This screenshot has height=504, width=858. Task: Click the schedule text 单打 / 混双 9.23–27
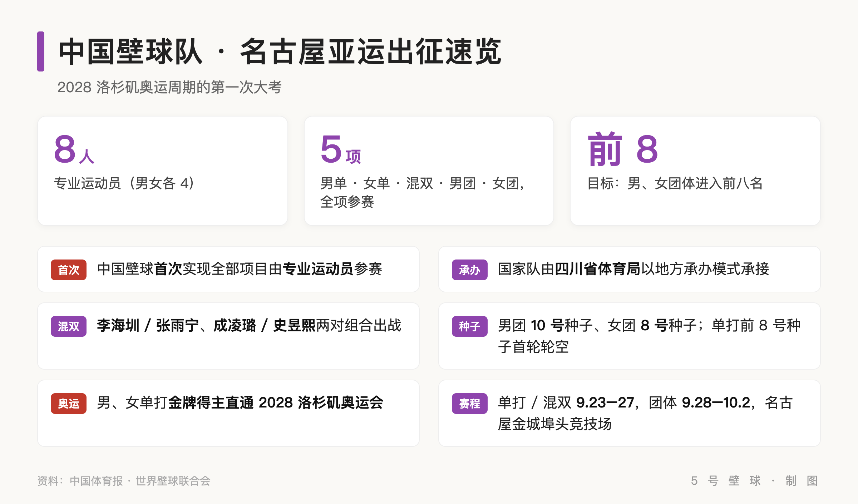tap(566, 403)
